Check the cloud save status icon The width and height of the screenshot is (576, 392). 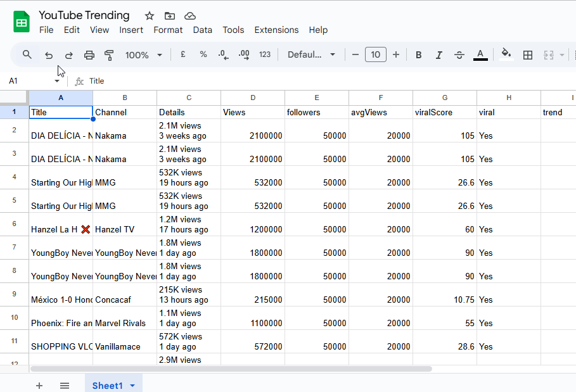[190, 16]
